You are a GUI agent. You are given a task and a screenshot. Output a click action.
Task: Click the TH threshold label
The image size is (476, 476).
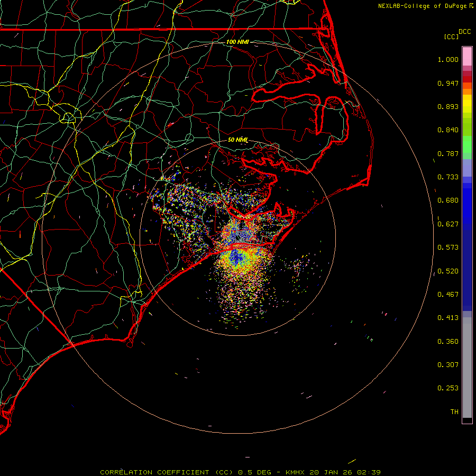(454, 412)
